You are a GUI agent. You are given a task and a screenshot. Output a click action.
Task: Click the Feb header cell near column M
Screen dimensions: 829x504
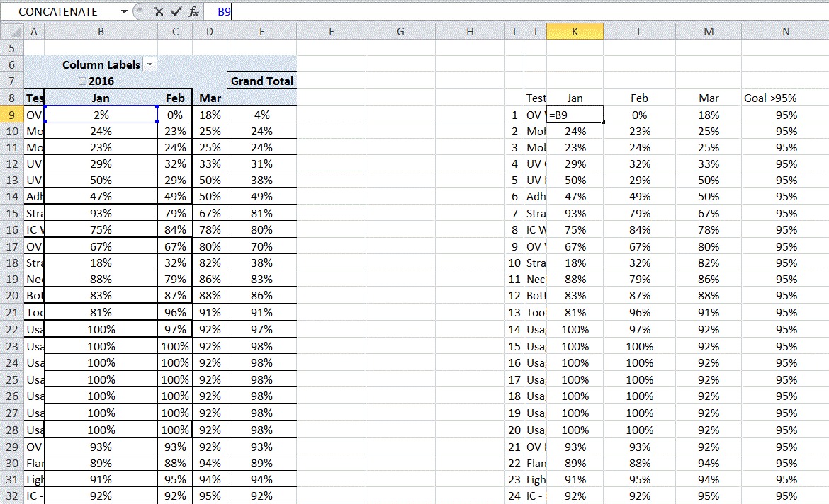coord(639,98)
